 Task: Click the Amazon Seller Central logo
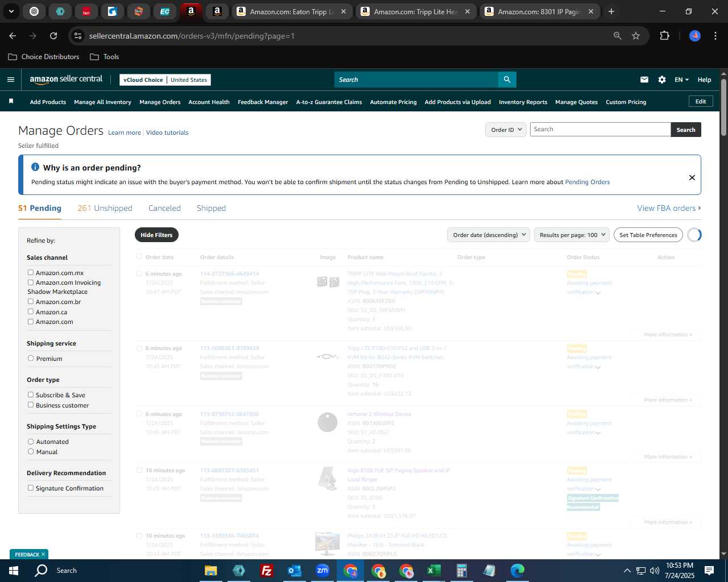tap(66, 80)
